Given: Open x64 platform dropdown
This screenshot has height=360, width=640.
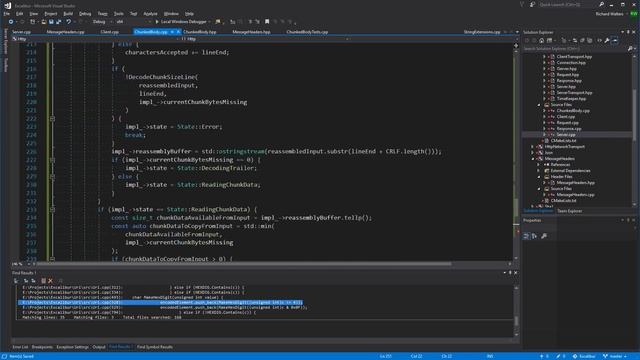Looking at the screenshot, I should 133,22.
